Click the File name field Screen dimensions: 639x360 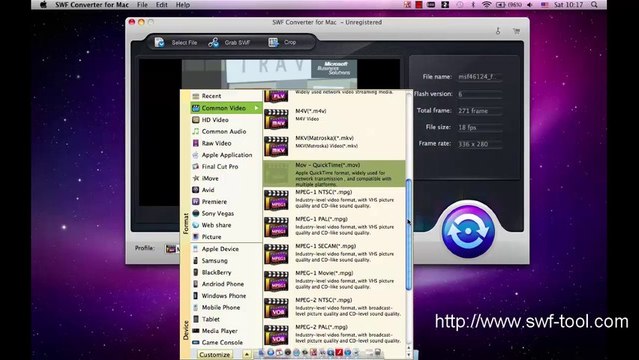[480, 77]
